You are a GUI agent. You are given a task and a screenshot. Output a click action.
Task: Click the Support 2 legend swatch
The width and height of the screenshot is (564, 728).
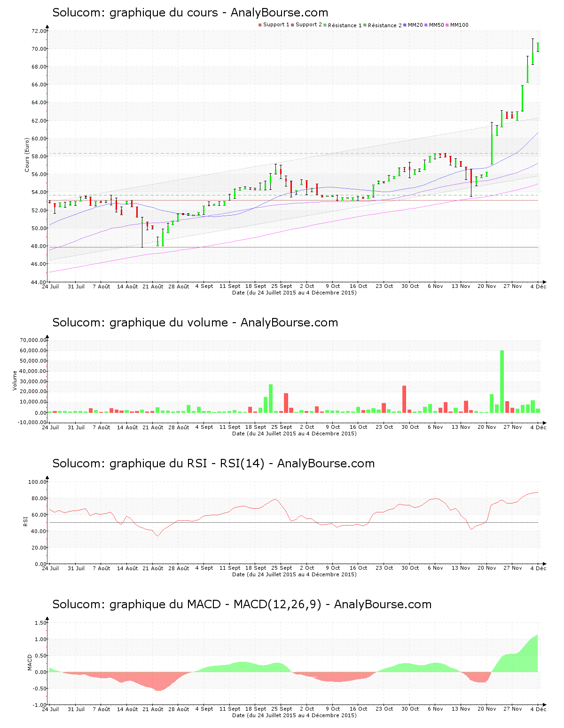pos(292,25)
